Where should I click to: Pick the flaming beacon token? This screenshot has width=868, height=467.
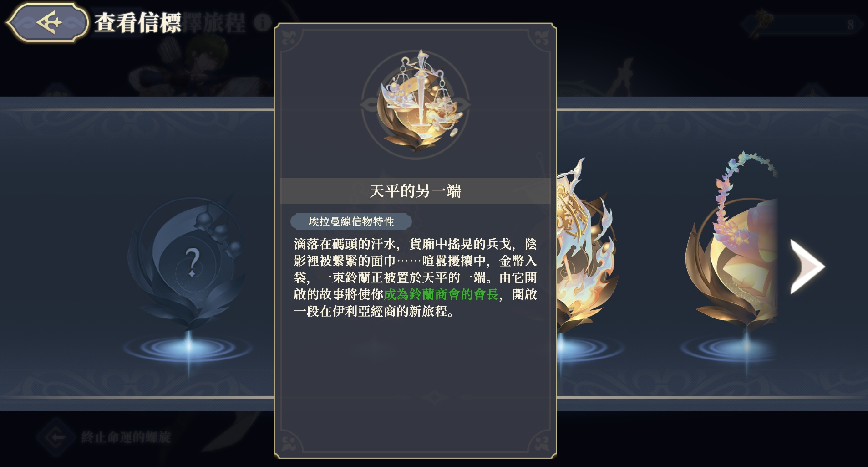pyautogui.click(x=585, y=246)
